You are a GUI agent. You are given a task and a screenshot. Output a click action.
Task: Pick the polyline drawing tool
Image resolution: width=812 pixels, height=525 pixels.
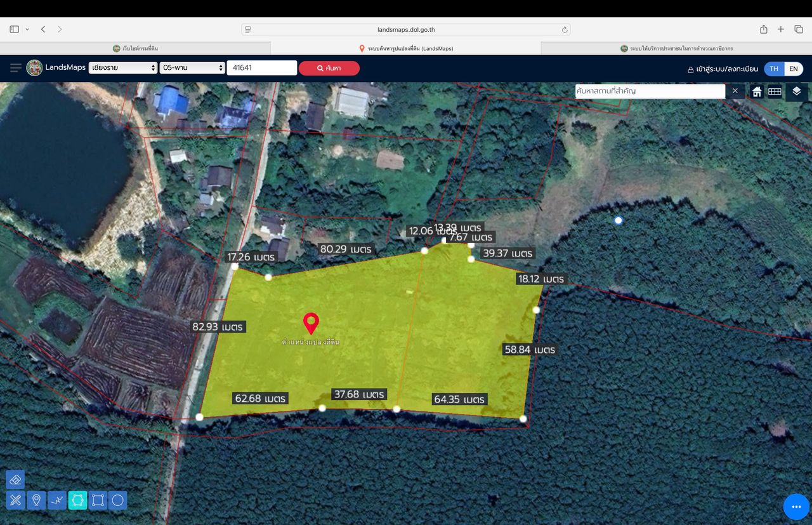[57, 500]
